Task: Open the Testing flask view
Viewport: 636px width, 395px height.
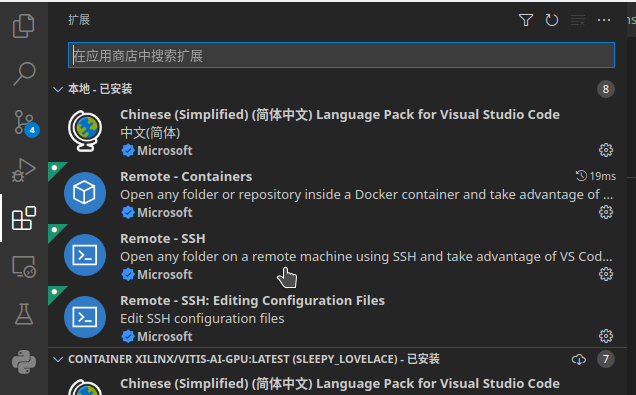Action: (24, 314)
